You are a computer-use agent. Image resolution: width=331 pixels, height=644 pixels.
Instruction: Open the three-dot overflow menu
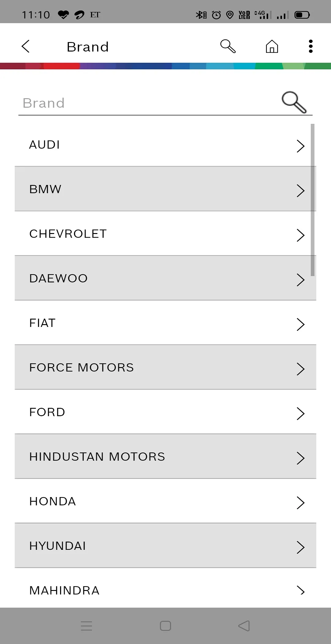pyautogui.click(x=310, y=47)
